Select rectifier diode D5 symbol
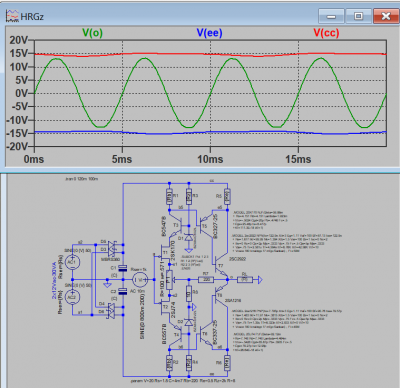Screen dimensions: 400x388 112,244
